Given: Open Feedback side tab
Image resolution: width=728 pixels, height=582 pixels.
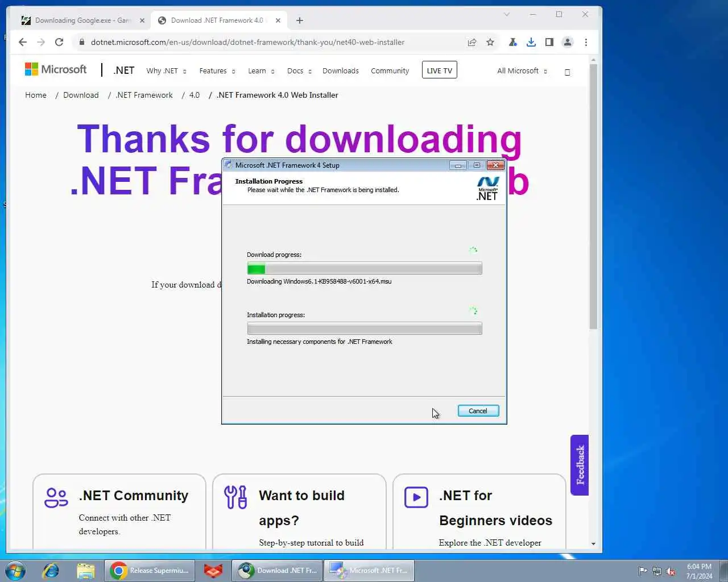Looking at the screenshot, I should pos(580,465).
